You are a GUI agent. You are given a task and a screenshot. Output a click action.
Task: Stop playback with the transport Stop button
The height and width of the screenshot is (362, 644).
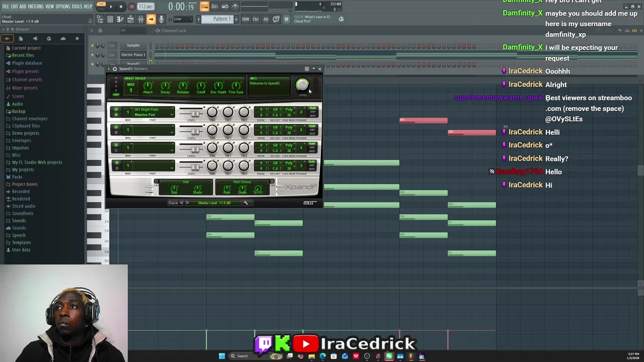point(121,7)
